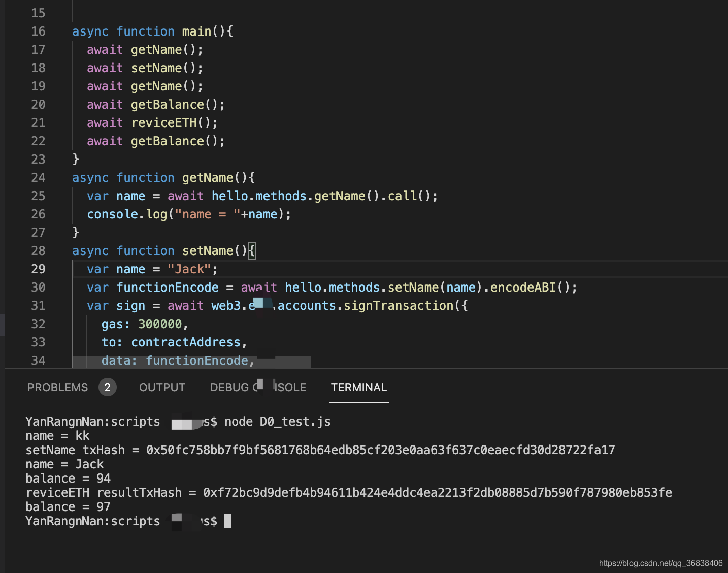This screenshot has height=573, width=728.
Task: Click line number 16 in gutter
Action: (38, 31)
